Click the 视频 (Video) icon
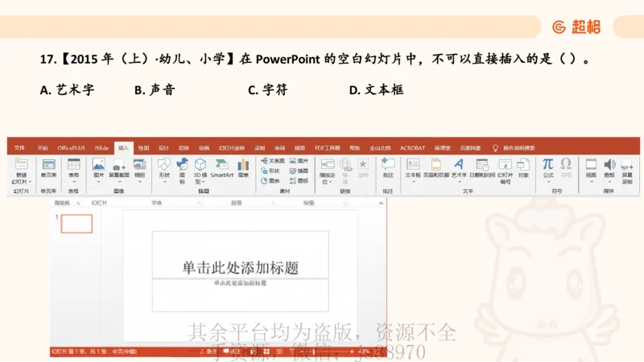 (591, 165)
